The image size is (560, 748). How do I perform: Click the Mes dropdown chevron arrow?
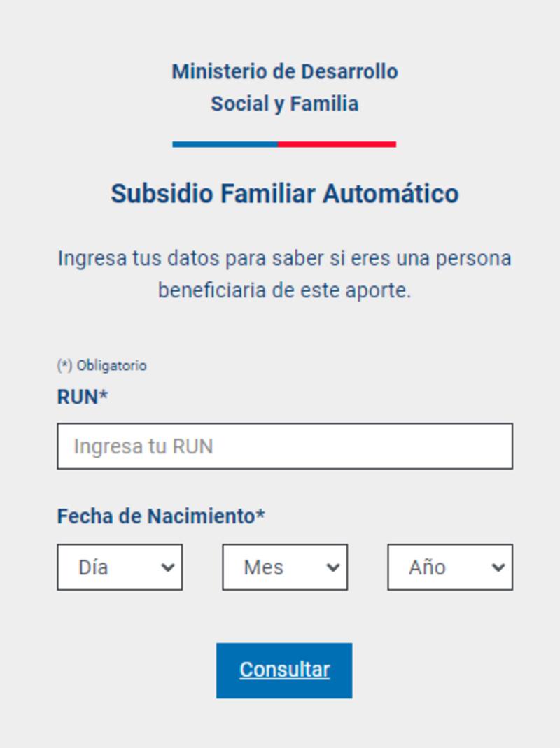(334, 567)
